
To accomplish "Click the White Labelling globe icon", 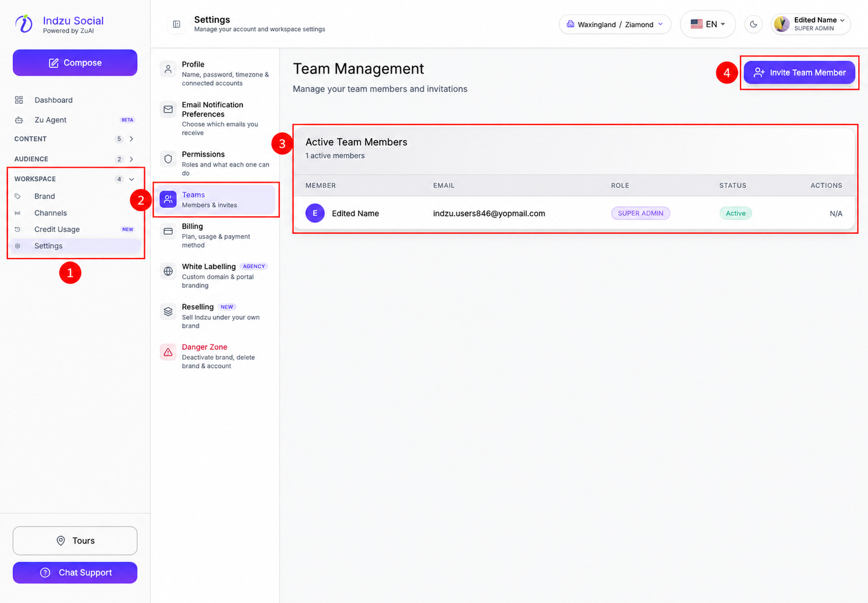I will (x=168, y=271).
